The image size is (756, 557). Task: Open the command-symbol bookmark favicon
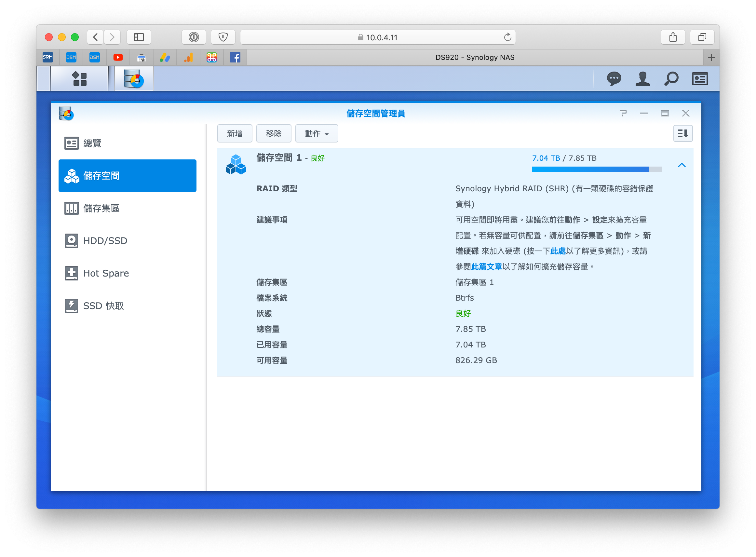click(212, 57)
